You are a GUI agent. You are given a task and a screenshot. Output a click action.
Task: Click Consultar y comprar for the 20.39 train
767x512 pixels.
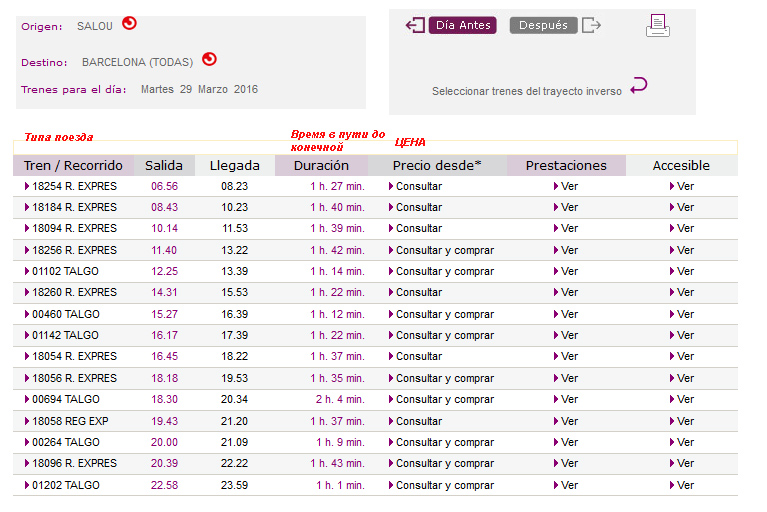tap(441, 464)
